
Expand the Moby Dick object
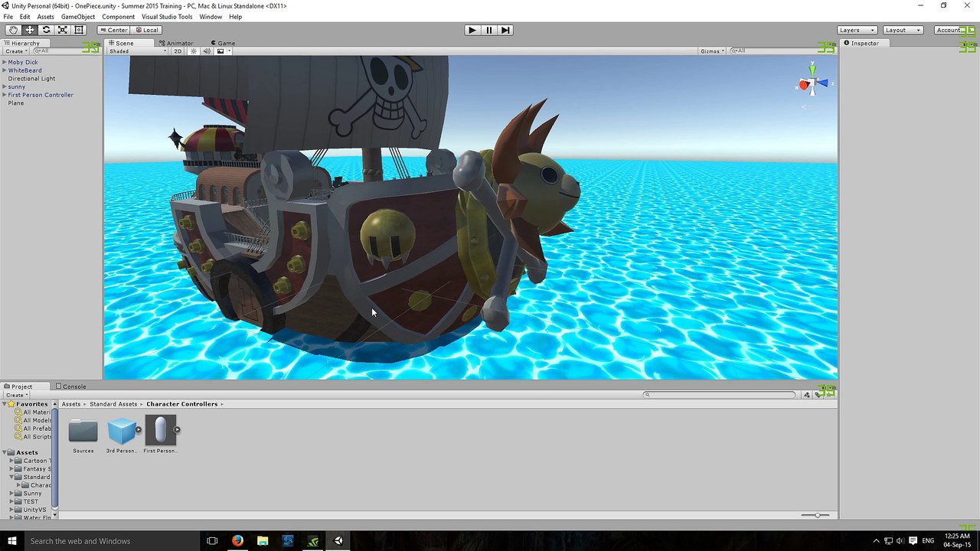click(5, 62)
